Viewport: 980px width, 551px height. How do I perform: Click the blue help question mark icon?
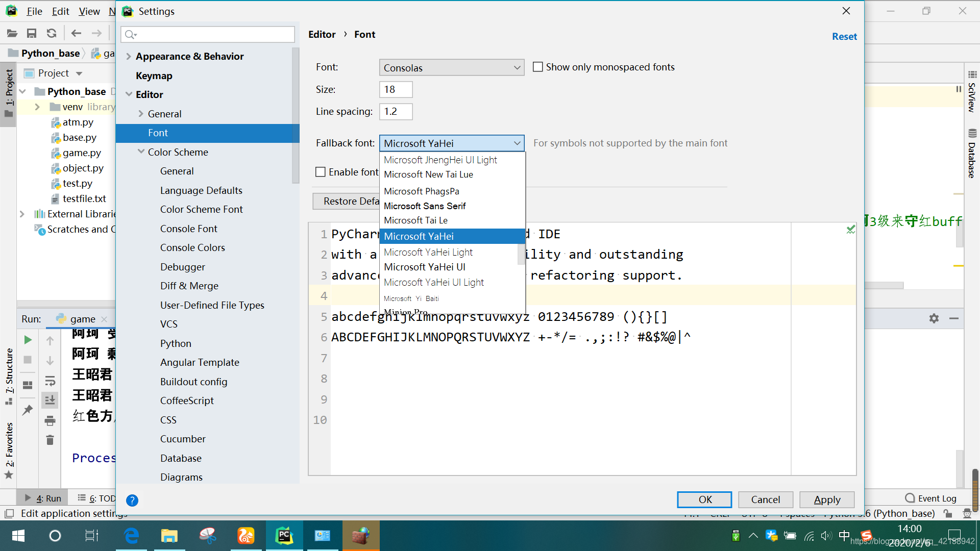pyautogui.click(x=132, y=500)
